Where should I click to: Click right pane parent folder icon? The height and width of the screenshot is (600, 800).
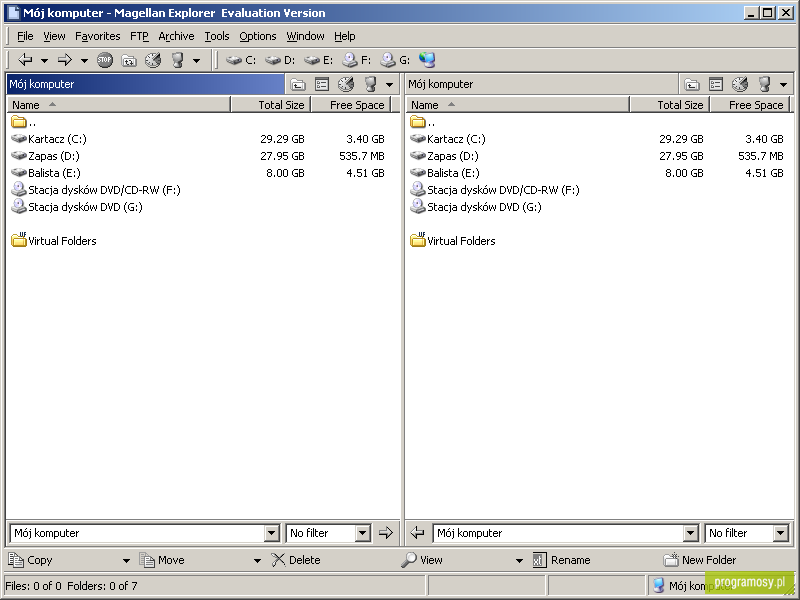coord(692,84)
